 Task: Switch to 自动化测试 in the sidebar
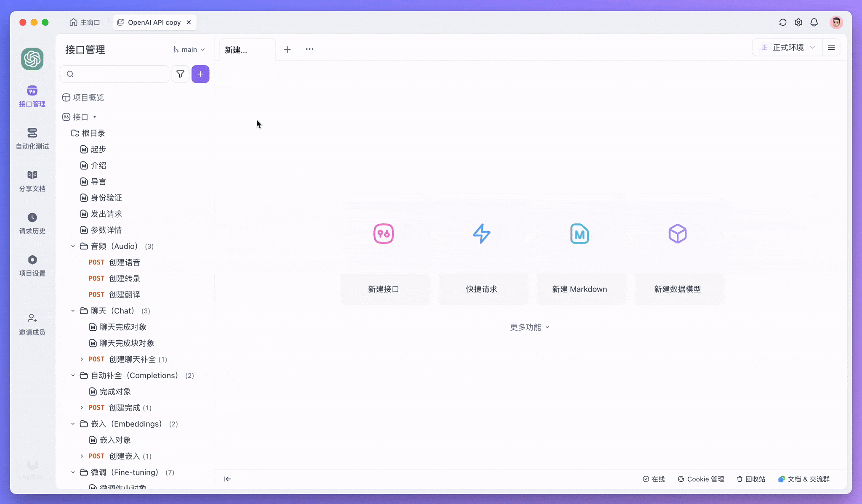[32, 139]
